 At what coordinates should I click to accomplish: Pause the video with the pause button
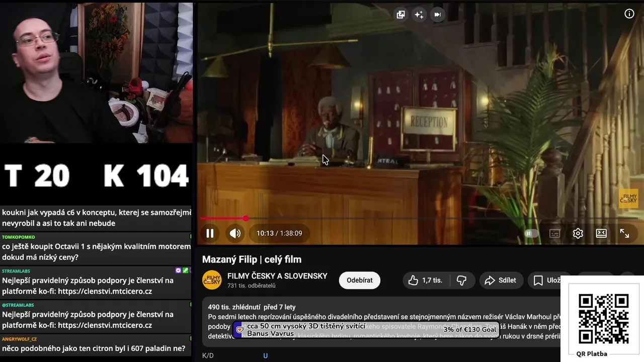(x=210, y=233)
